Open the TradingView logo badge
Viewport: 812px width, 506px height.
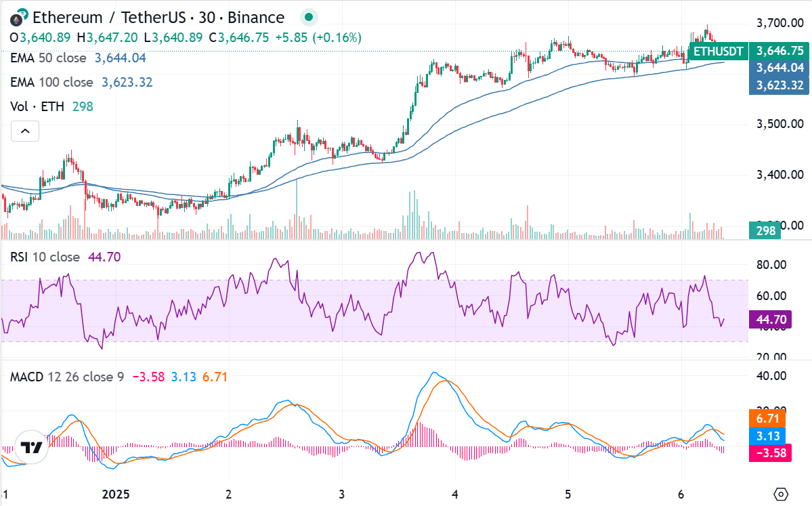pyautogui.click(x=31, y=447)
